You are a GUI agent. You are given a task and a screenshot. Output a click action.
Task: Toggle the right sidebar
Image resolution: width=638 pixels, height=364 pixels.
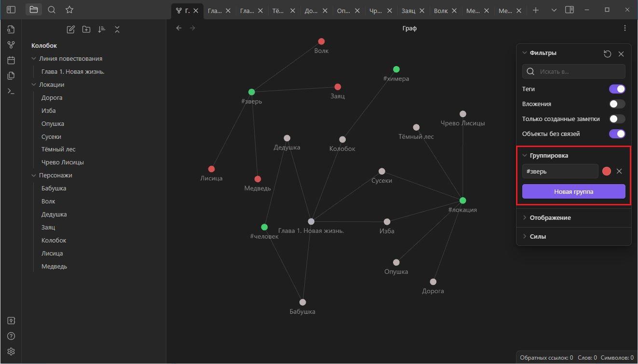[x=570, y=10]
